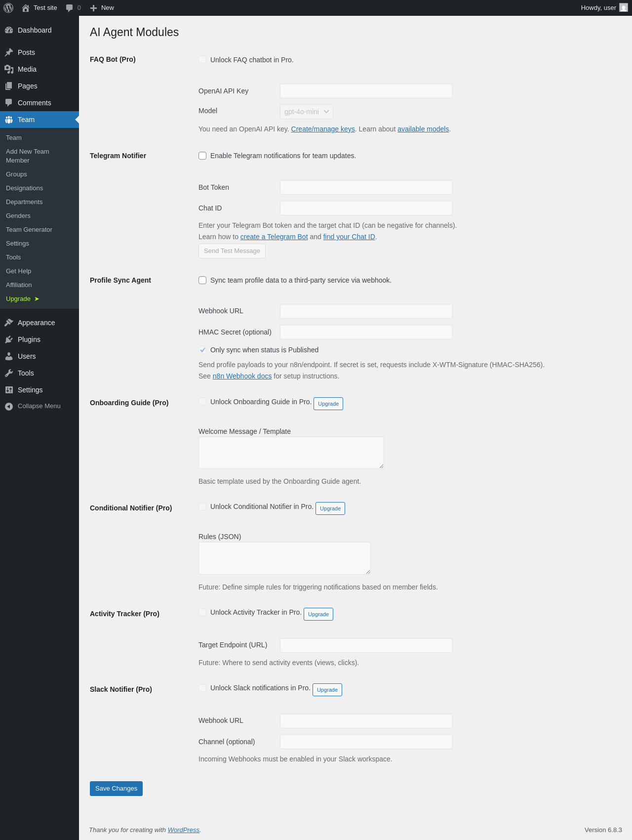Open the 'create a Telegram Bot' link

pos(274,237)
